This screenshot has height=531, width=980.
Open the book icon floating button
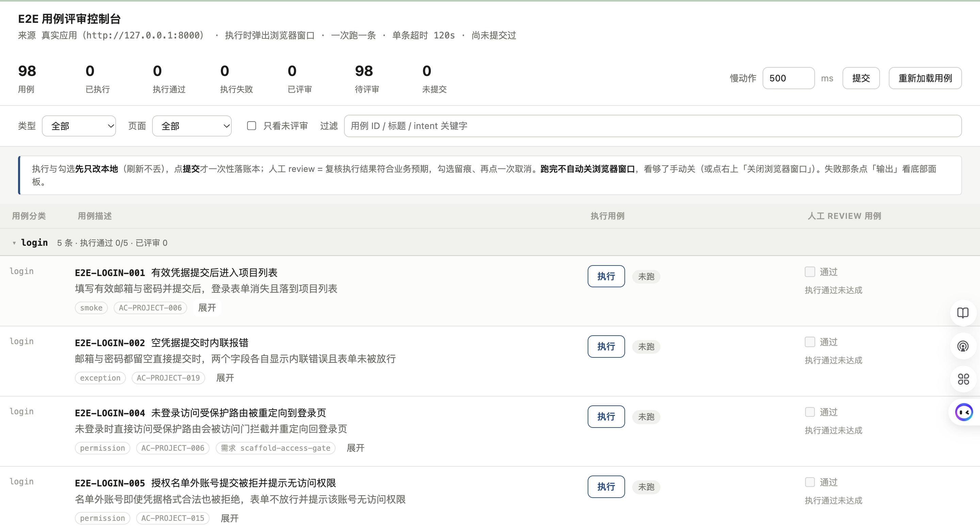coord(963,313)
